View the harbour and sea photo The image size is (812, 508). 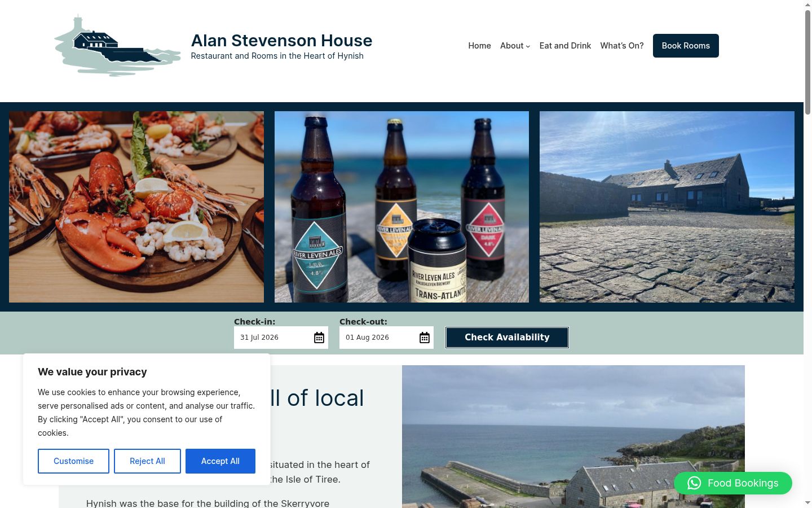tap(573, 436)
